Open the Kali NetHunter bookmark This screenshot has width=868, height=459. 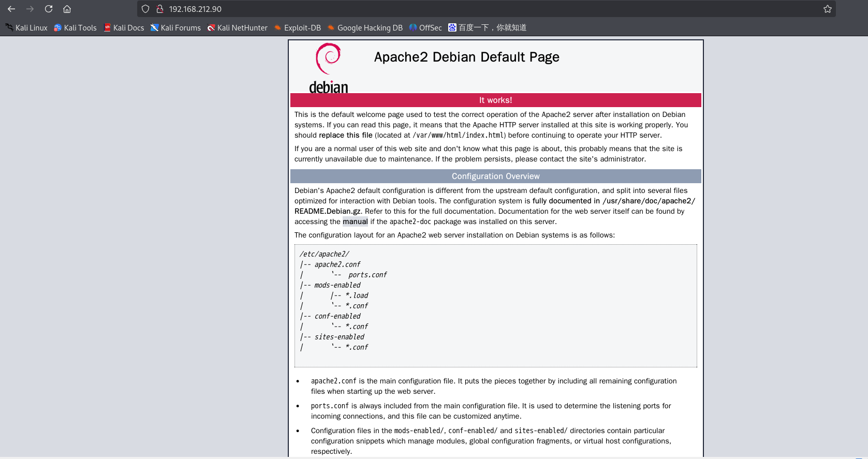[237, 27]
